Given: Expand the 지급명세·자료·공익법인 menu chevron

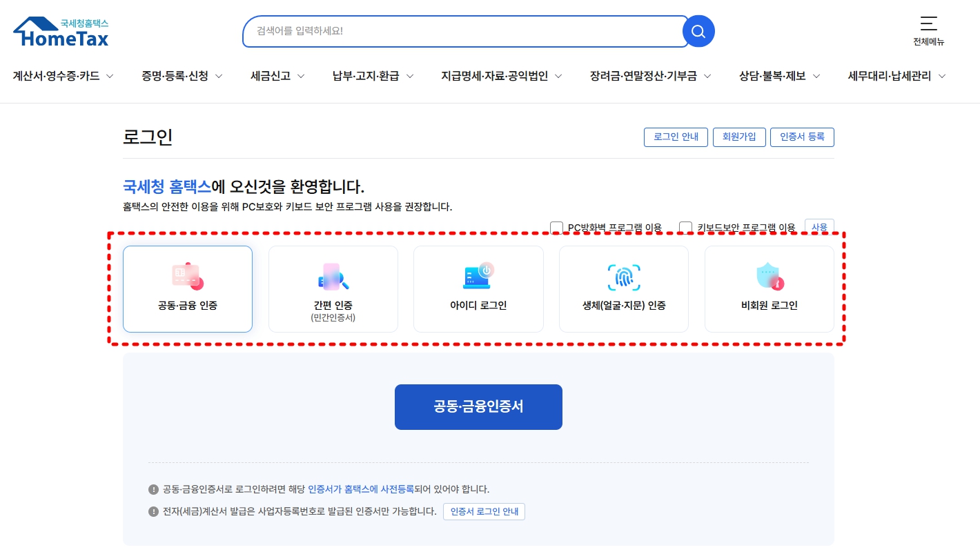Looking at the screenshot, I should pyautogui.click(x=558, y=76).
